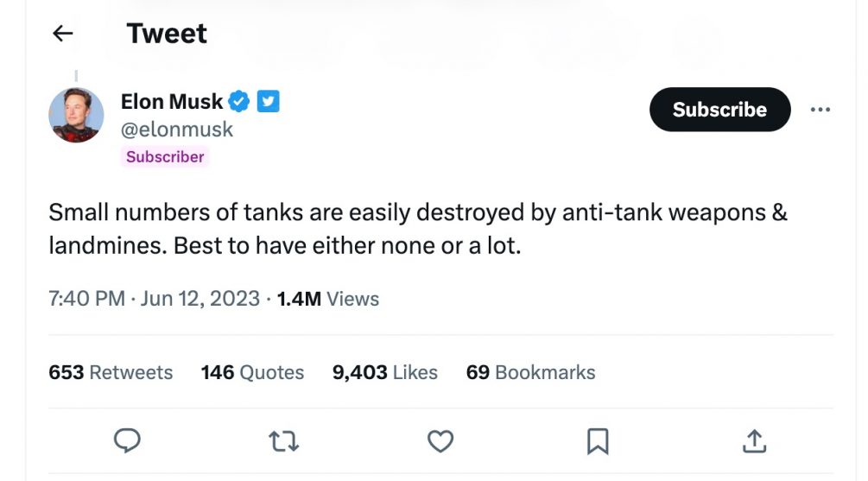Go back using the left arrow icon
The width and height of the screenshot is (868, 481).
click(x=62, y=33)
